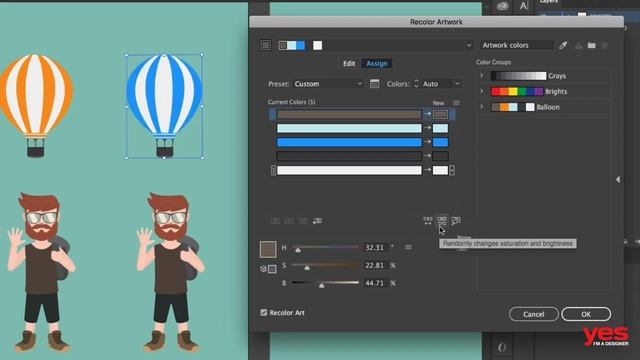Image resolution: width=640 pixels, height=360 pixels.
Task: Click the exclude selected colors icon
Action: coord(303,221)
